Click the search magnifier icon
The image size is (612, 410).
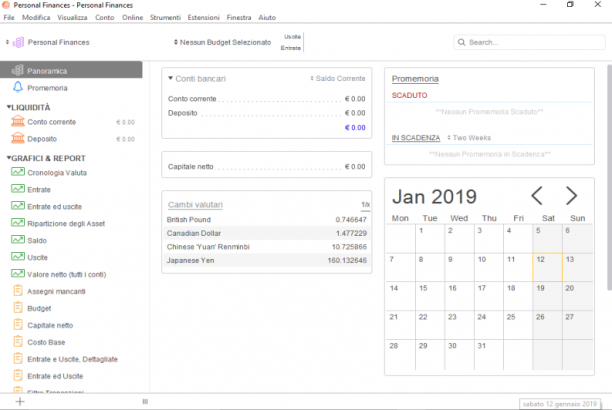click(x=461, y=42)
